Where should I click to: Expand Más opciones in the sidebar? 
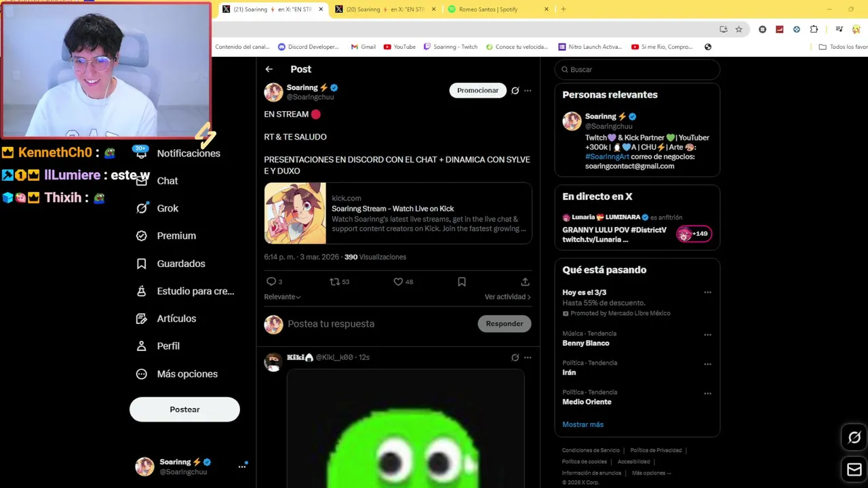(x=187, y=374)
